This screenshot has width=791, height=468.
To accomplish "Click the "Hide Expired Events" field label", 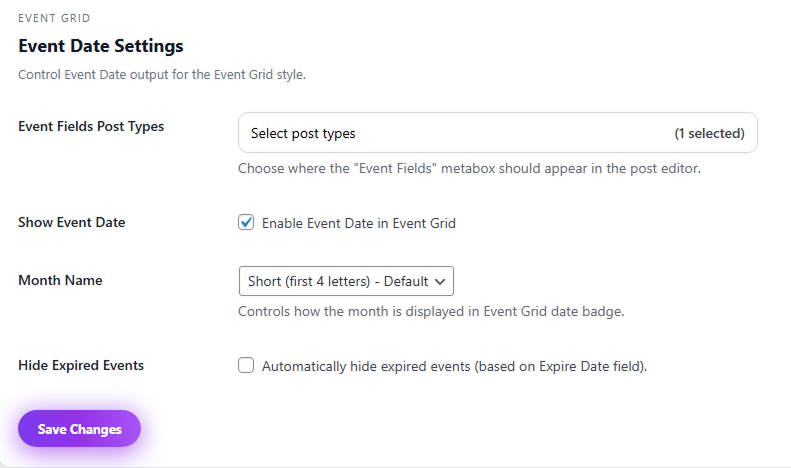I will [x=81, y=365].
